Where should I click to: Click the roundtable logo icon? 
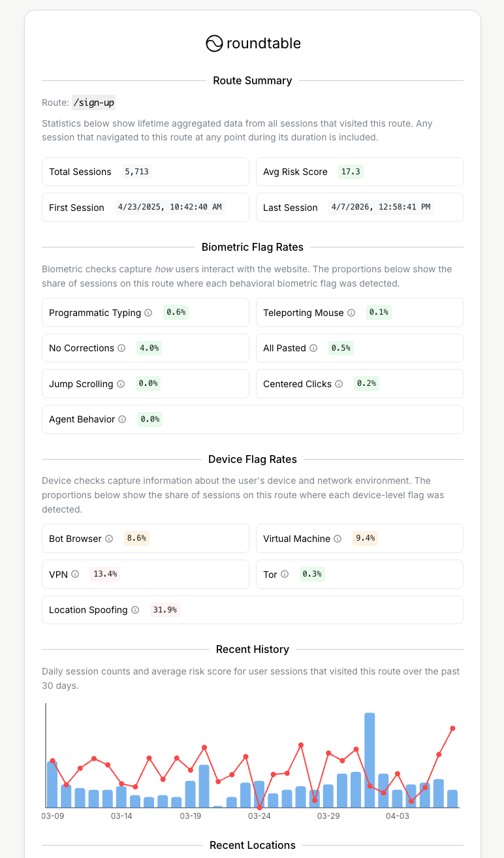(213, 44)
